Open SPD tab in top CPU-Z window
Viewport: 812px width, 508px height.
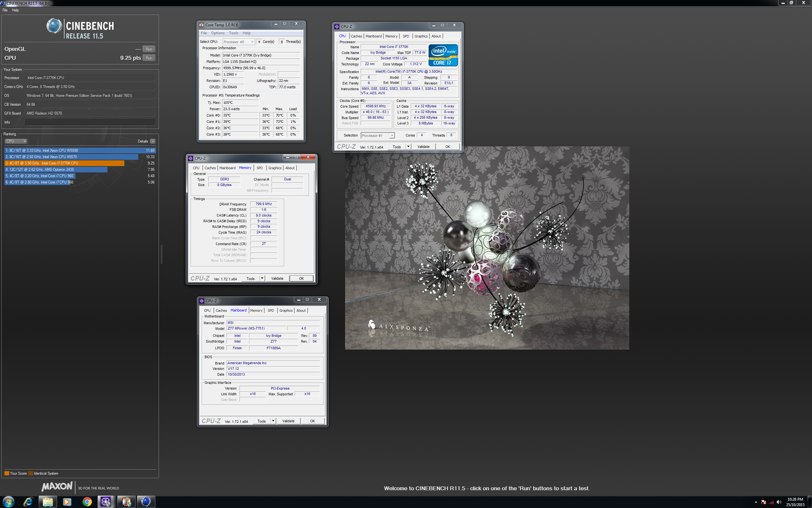tap(406, 36)
